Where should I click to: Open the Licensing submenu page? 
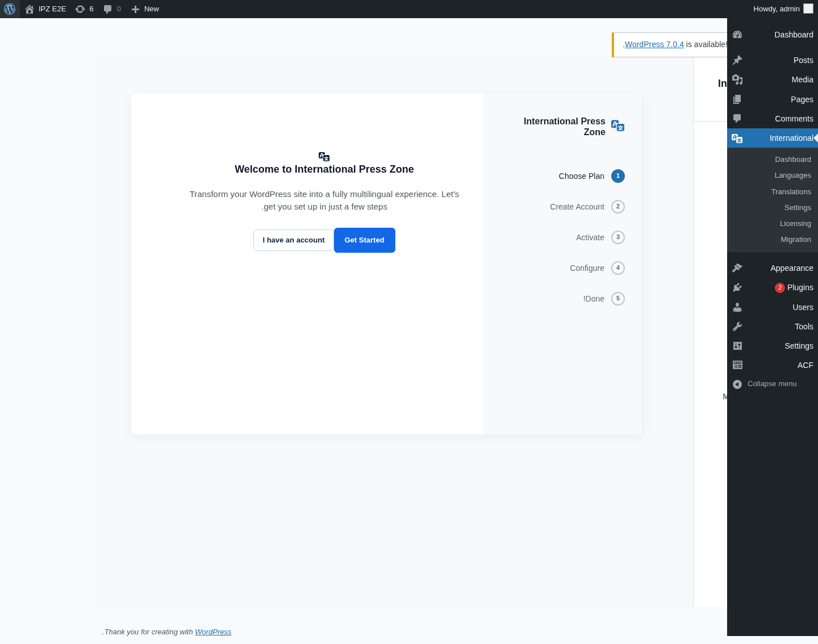795,224
